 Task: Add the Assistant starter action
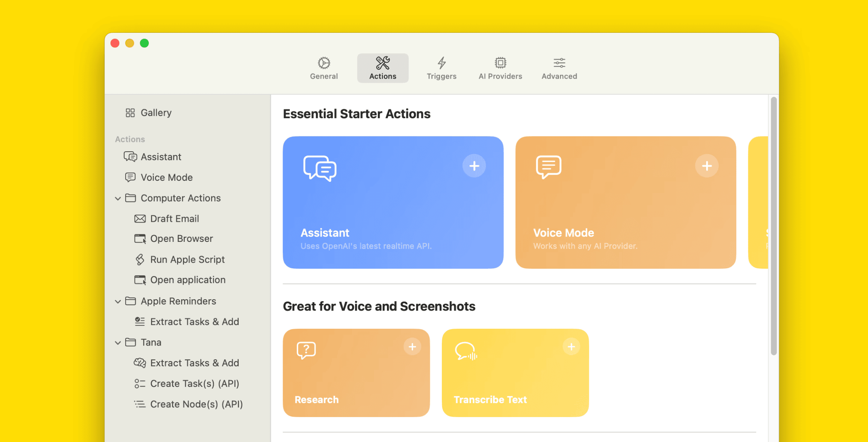[474, 166]
